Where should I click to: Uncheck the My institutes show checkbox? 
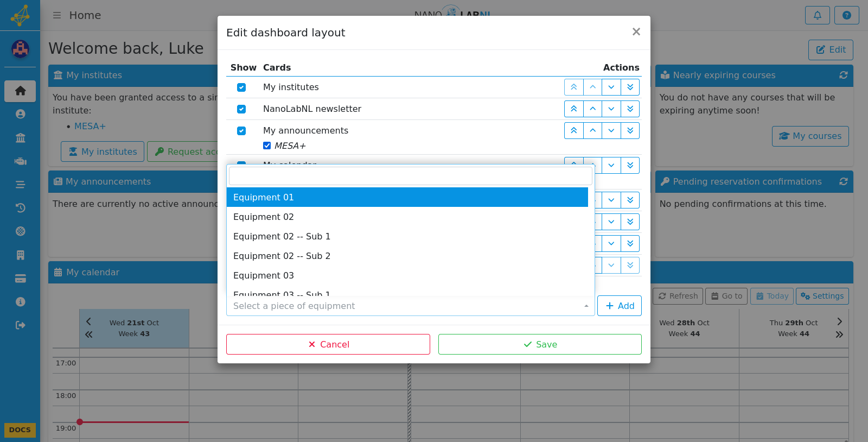point(241,87)
